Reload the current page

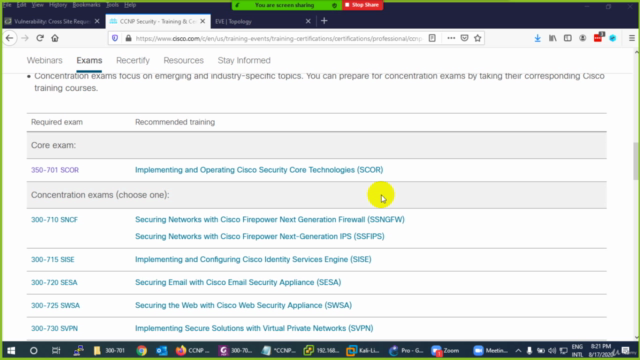[x=40, y=38]
